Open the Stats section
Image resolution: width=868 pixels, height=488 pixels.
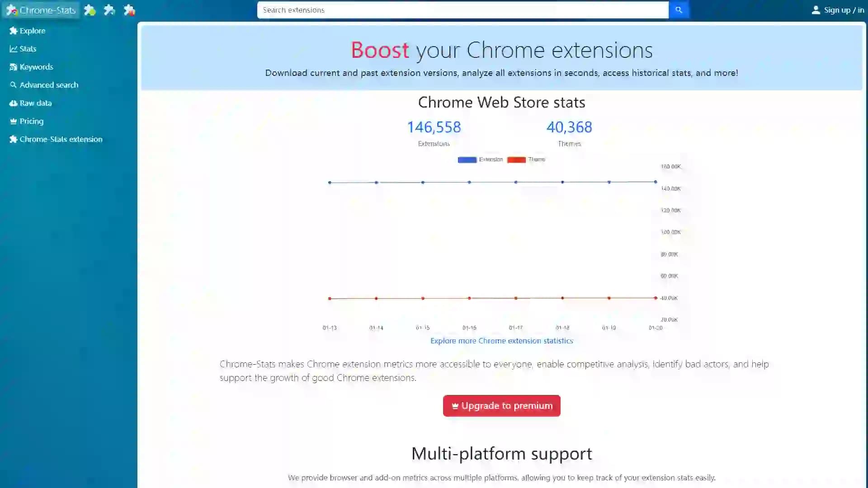pyautogui.click(x=28, y=48)
